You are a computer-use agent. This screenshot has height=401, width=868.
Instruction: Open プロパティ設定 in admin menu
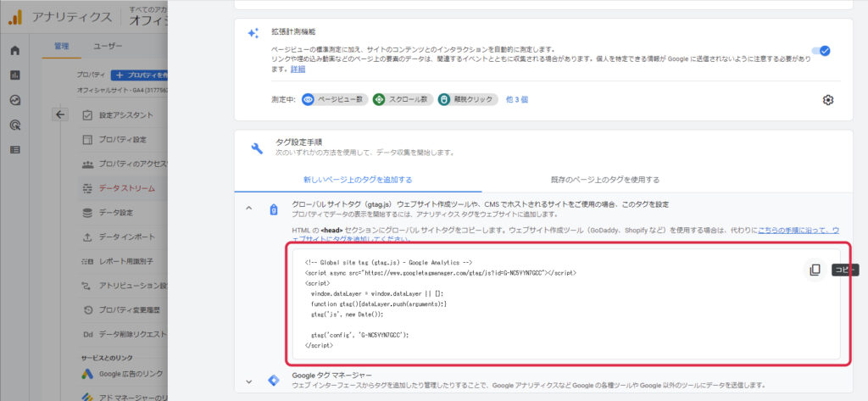tap(125, 140)
